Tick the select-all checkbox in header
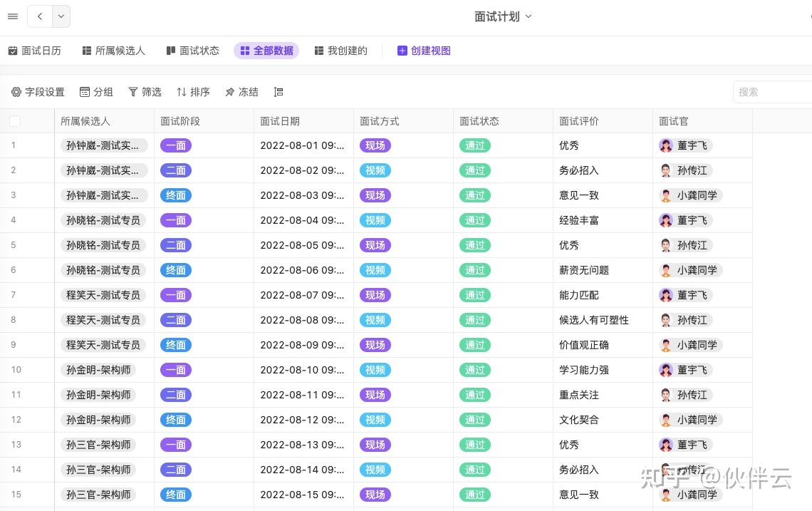Screen dimensions: 812x511 pyautogui.click(x=15, y=121)
